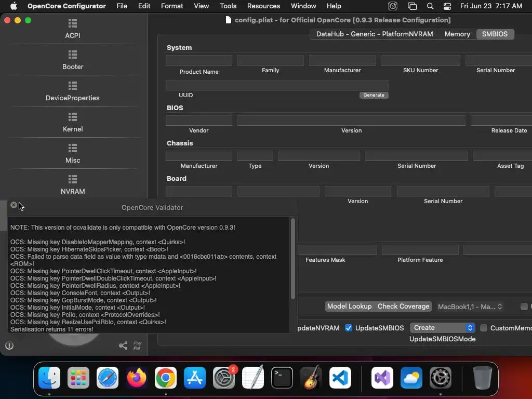Click the Check Coverage button
This screenshot has height=399, width=532.
pos(403,307)
